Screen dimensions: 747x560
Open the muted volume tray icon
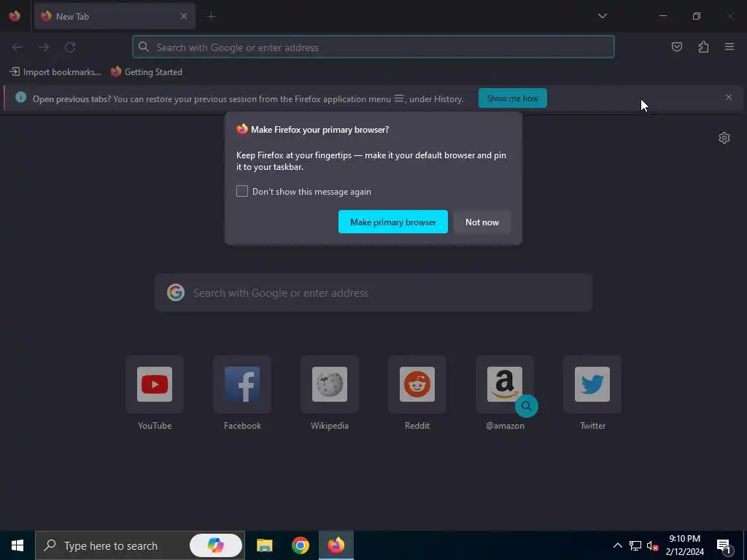pyautogui.click(x=652, y=545)
